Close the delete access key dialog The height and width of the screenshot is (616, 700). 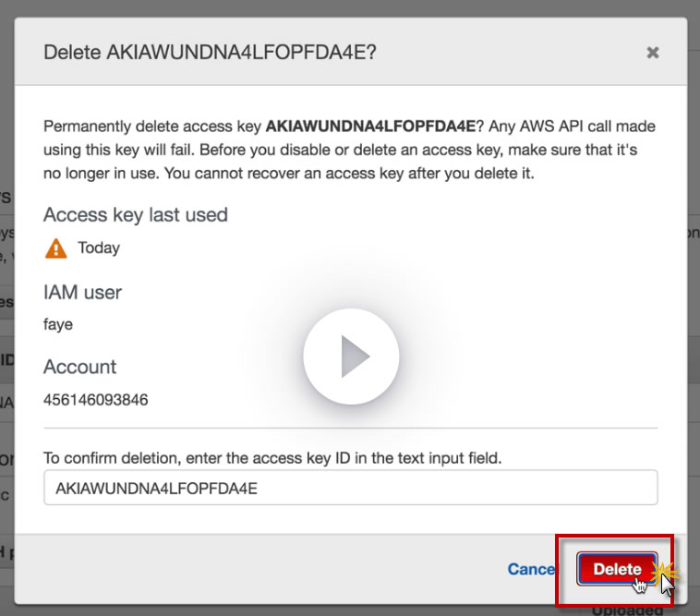(653, 53)
